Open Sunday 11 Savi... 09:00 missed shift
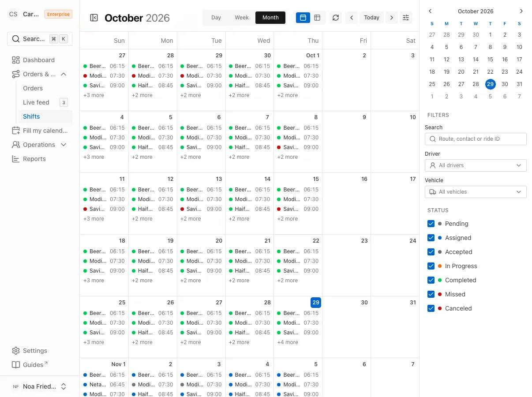This screenshot has height=397, width=532. [104, 209]
